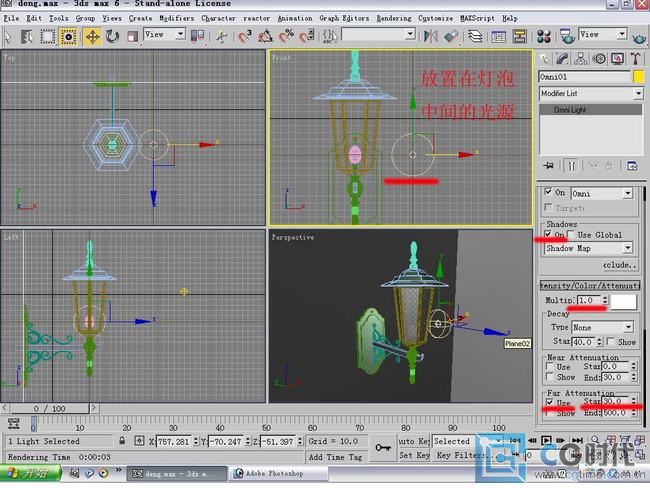Click the white light color swatch

(x=624, y=301)
